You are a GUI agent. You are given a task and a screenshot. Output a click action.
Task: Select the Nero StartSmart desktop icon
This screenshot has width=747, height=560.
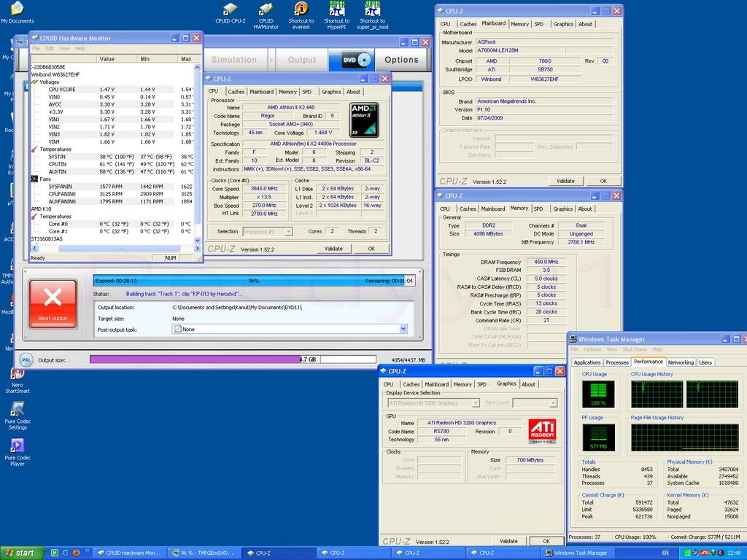coord(18,381)
